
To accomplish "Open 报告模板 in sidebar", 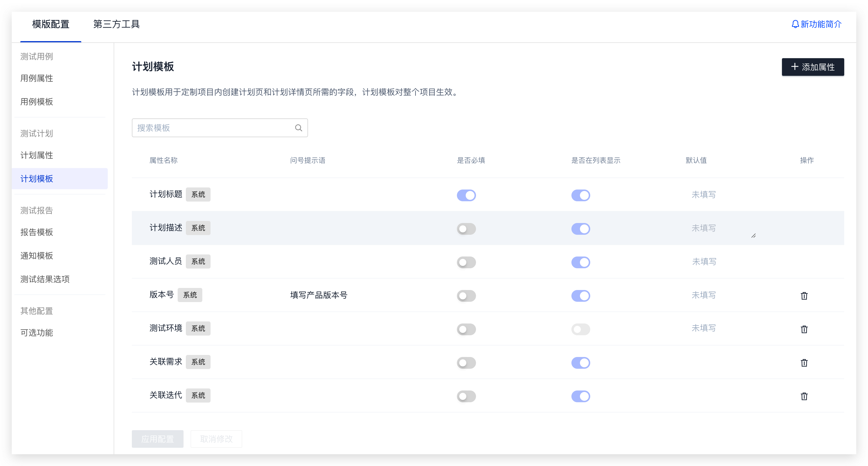I will 37,232.
